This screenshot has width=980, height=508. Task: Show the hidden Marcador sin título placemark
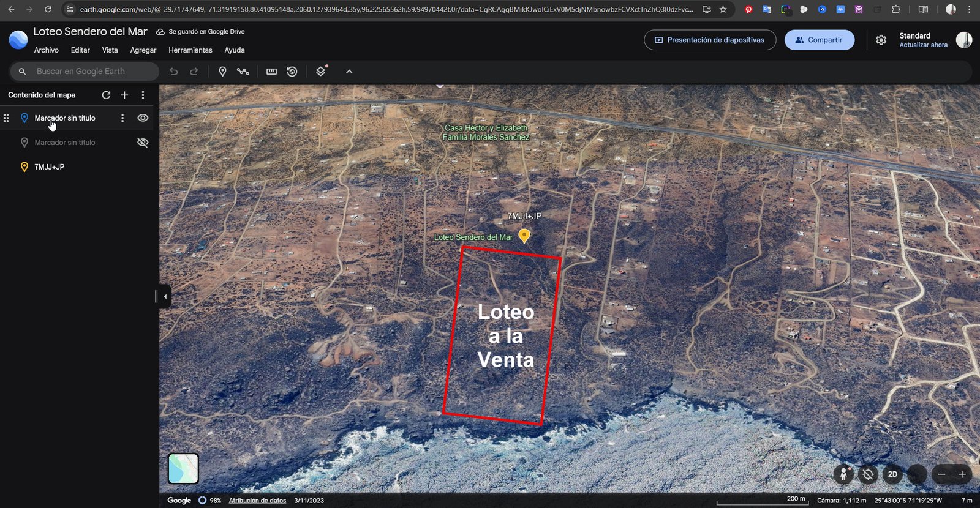[143, 143]
